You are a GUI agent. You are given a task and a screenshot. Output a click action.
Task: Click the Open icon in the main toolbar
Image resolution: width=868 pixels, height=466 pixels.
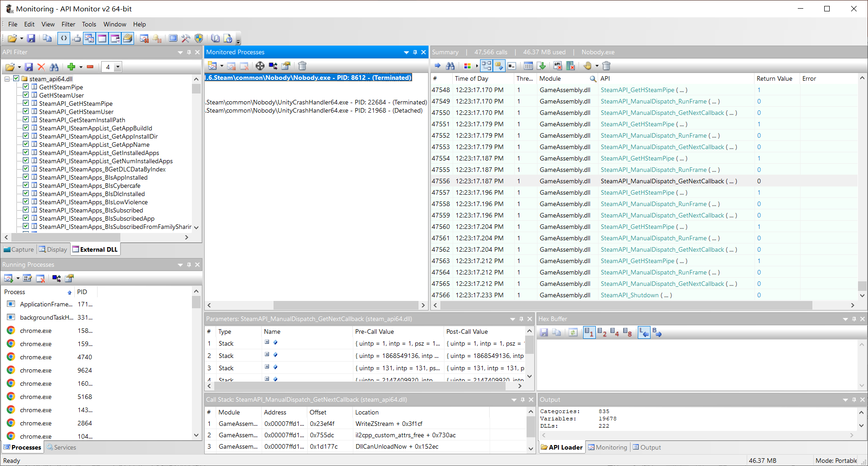click(x=12, y=39)
